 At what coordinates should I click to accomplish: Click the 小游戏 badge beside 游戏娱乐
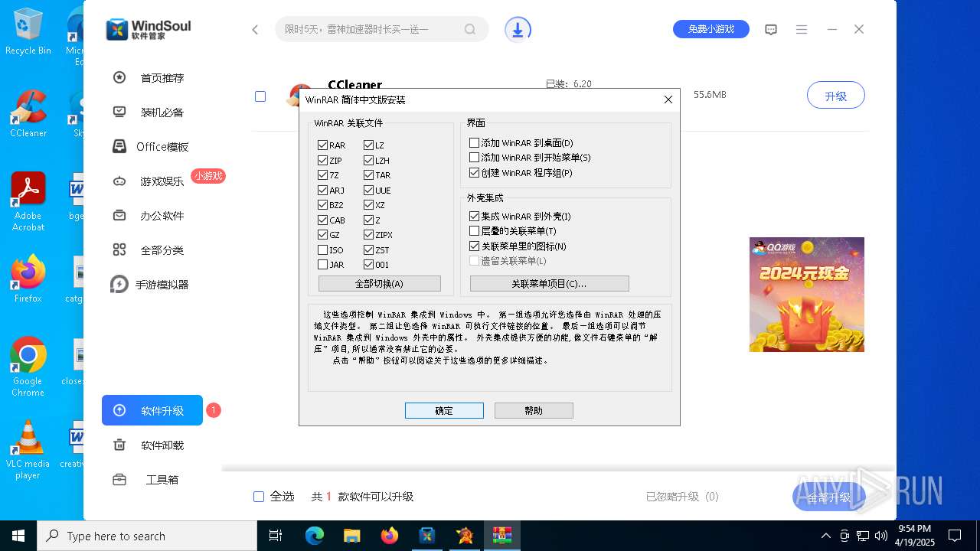(x=208, y=176)
